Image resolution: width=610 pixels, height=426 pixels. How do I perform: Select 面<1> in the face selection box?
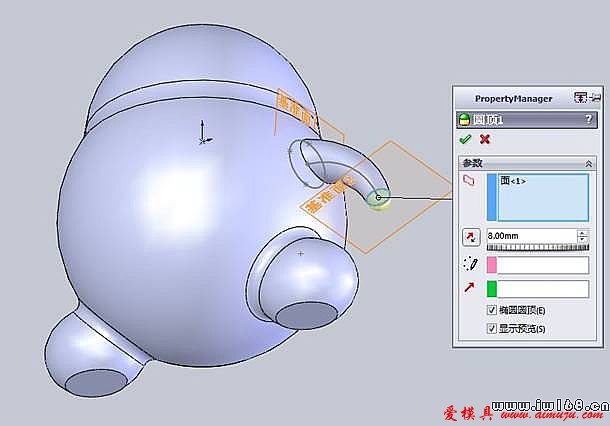tap(512, 180)
